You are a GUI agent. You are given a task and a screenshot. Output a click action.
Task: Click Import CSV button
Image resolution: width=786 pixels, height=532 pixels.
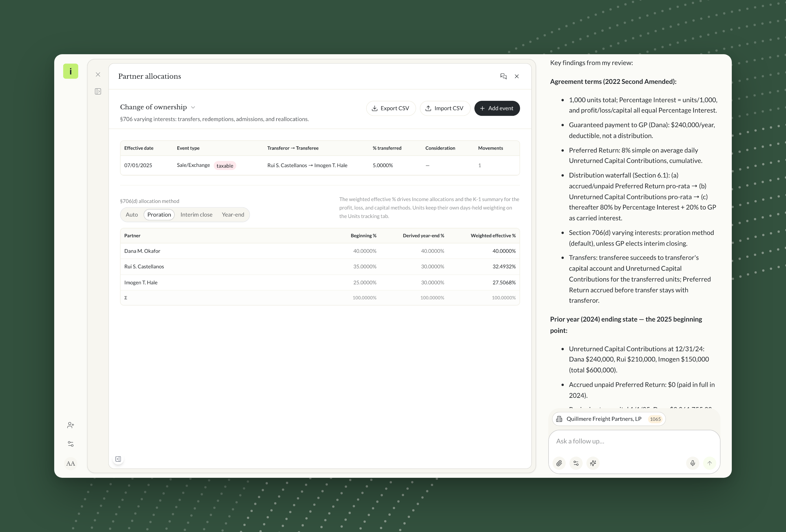pyautogui.click(x=445, y=108)
